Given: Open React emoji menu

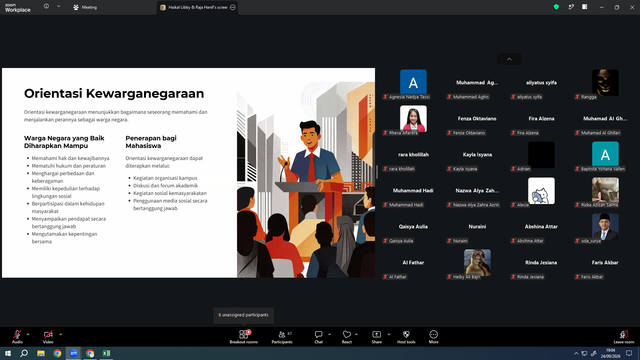Looking at the screenshot, I should pyautogui.click(x=347, y=337).
